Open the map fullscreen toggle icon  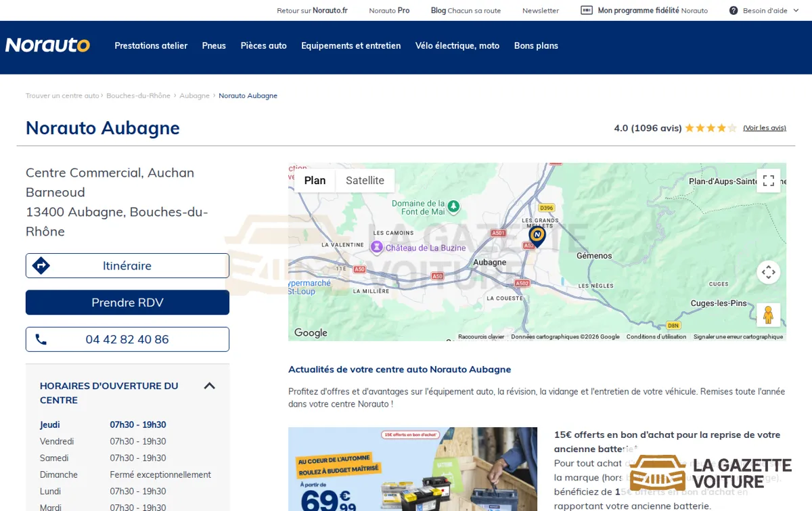[x=769, y=181]
